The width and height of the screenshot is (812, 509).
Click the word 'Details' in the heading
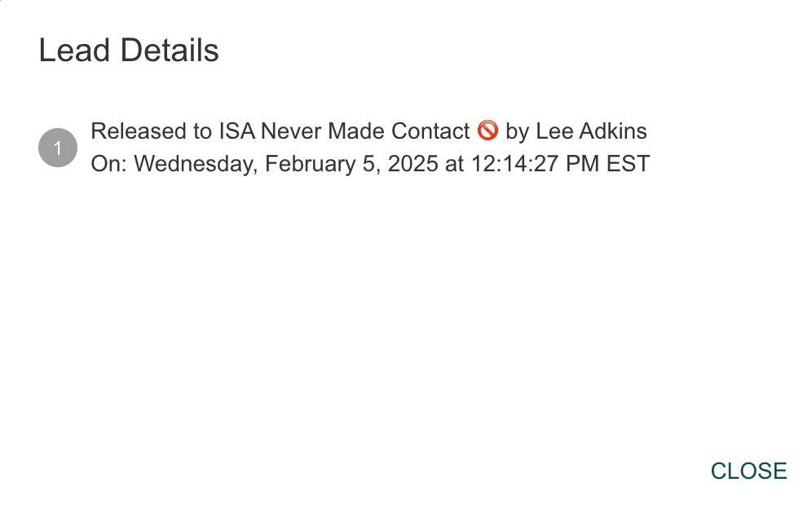pos(170,51)
